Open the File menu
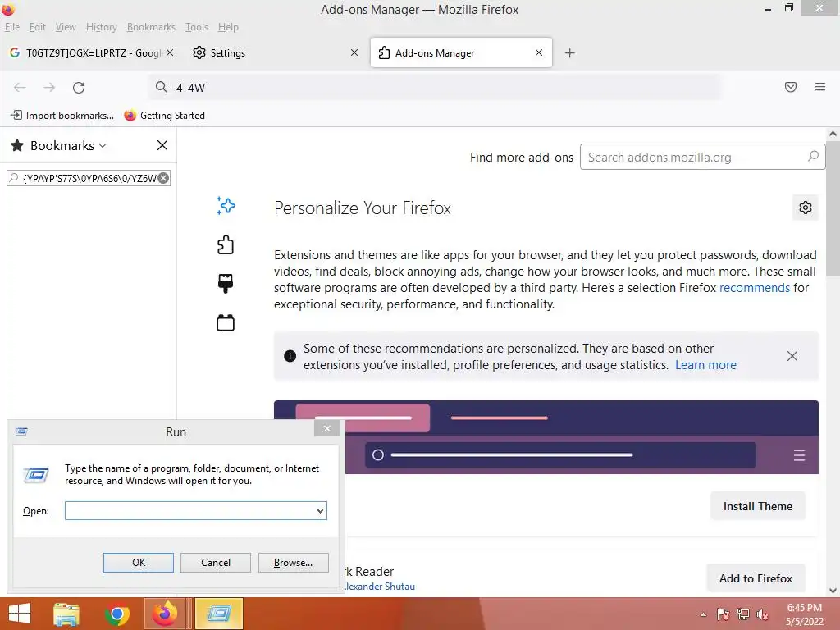 click(11, 27)
